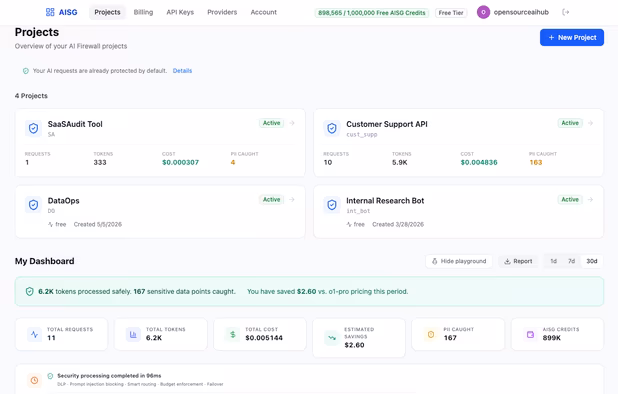The width and height of the screenshot is (618, 394).
Task: Click the green check by Security processing
Action: click(50, 376)
